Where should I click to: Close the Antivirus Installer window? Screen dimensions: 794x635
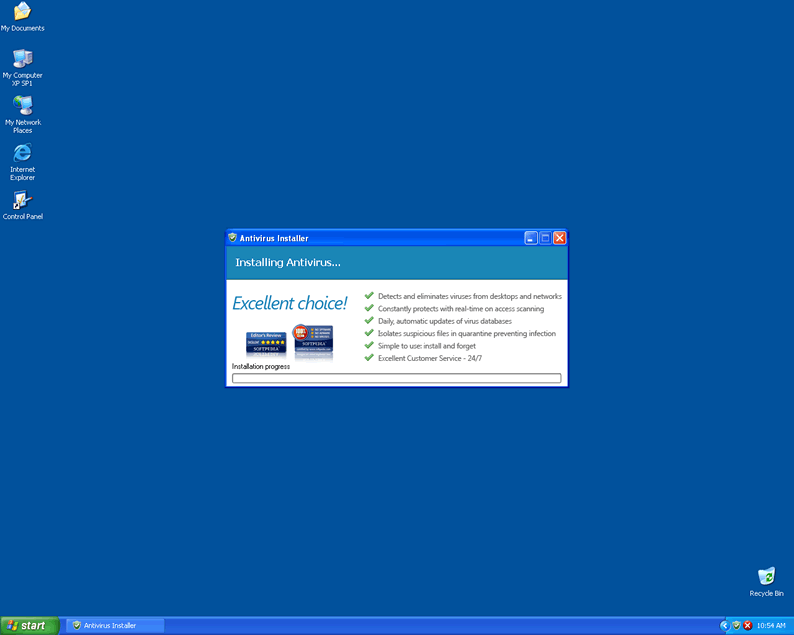point(560,238)
